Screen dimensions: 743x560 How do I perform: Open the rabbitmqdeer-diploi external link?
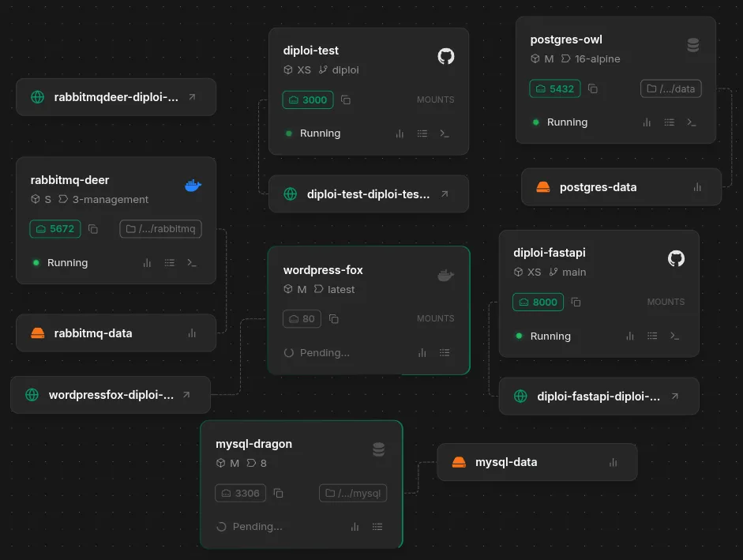point(116,96)
